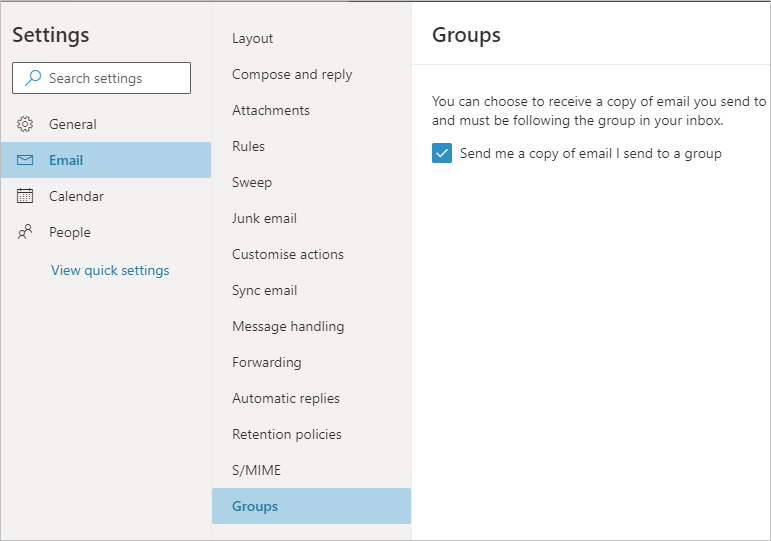771x541 pixels.
Task: Click the Calendar icon in sidebar
Action: pyautogui.click(x=26, y=196)
